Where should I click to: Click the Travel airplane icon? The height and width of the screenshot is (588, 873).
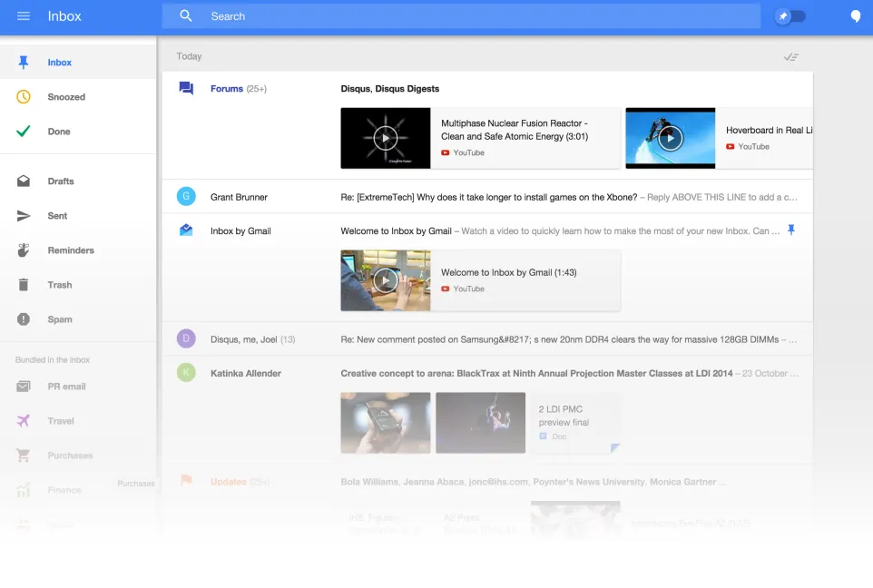pyautogui.click(x=24, y=421)
